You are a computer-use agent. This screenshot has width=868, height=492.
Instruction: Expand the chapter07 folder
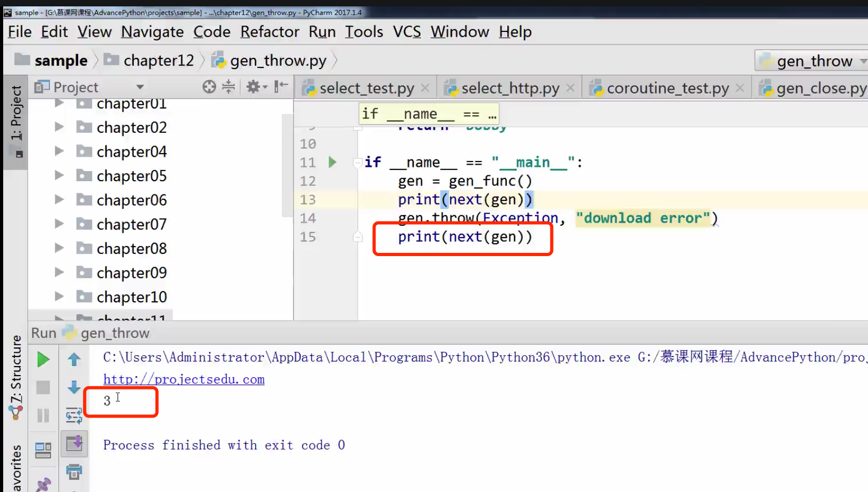click(x=59, y=224)
